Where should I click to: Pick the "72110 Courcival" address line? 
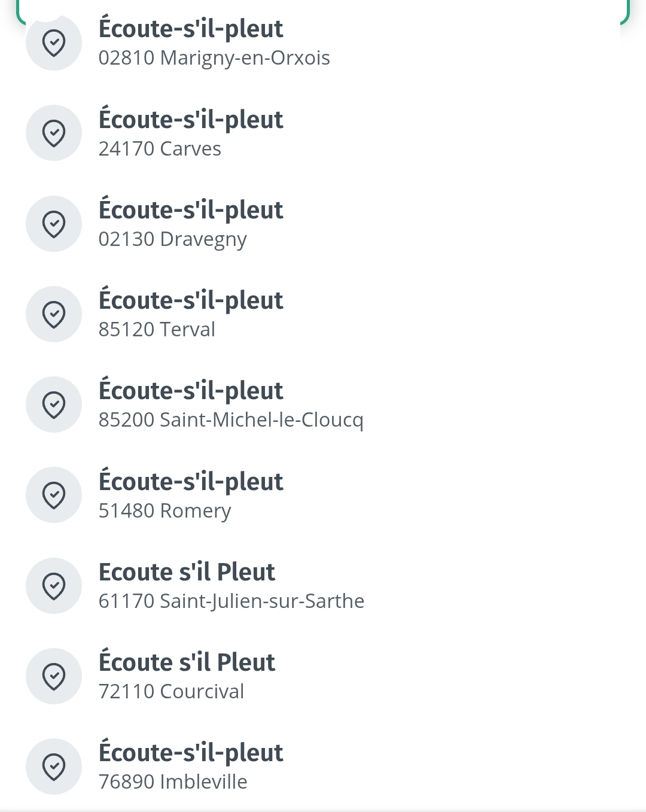coord(171,692)
